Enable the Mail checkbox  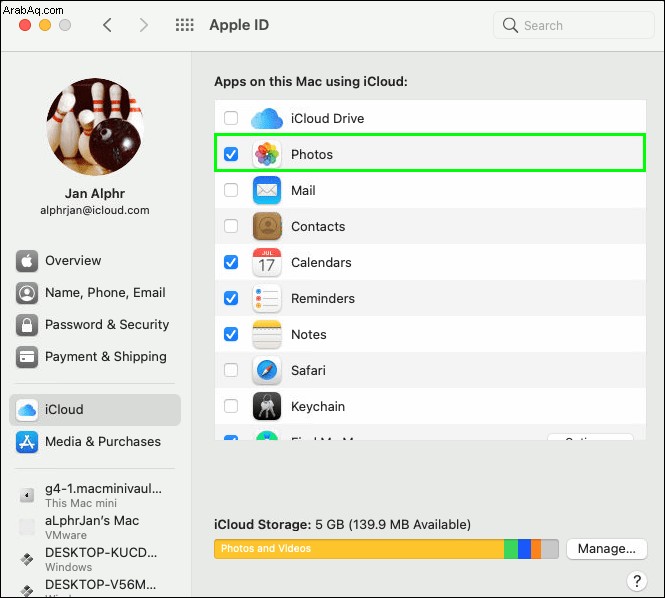231,190
